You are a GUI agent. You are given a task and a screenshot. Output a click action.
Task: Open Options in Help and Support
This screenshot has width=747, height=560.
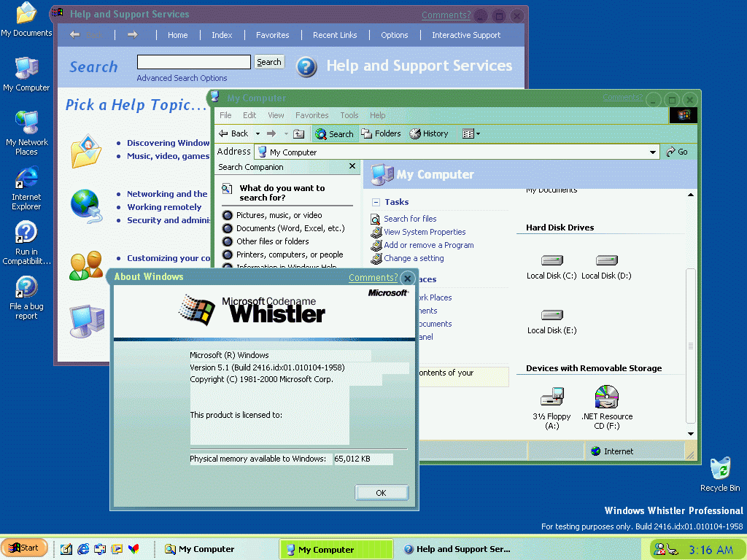tap(395, 35)
